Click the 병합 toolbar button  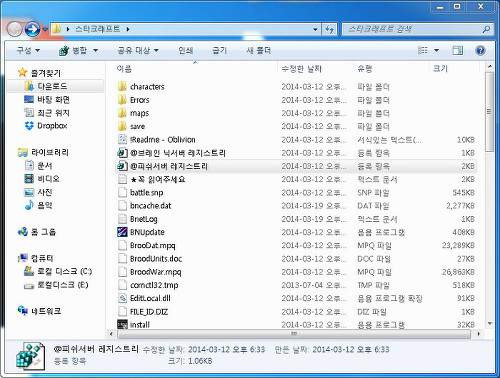[73, 51]
